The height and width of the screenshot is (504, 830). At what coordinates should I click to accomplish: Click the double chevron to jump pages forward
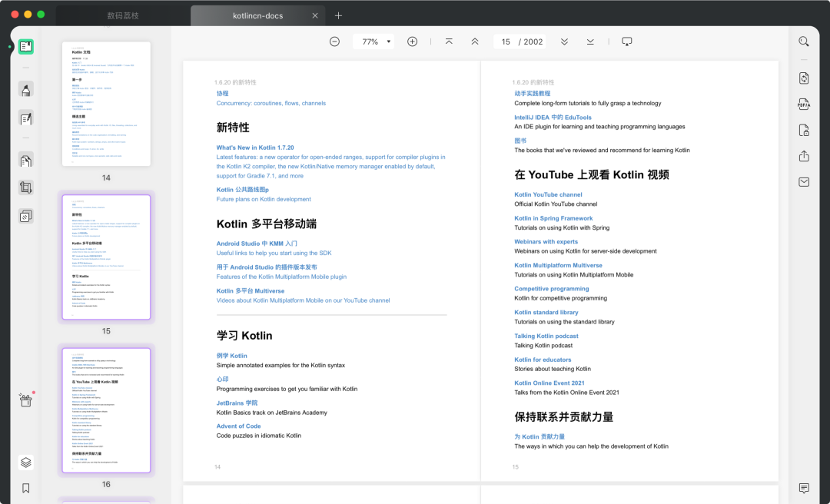564,41
